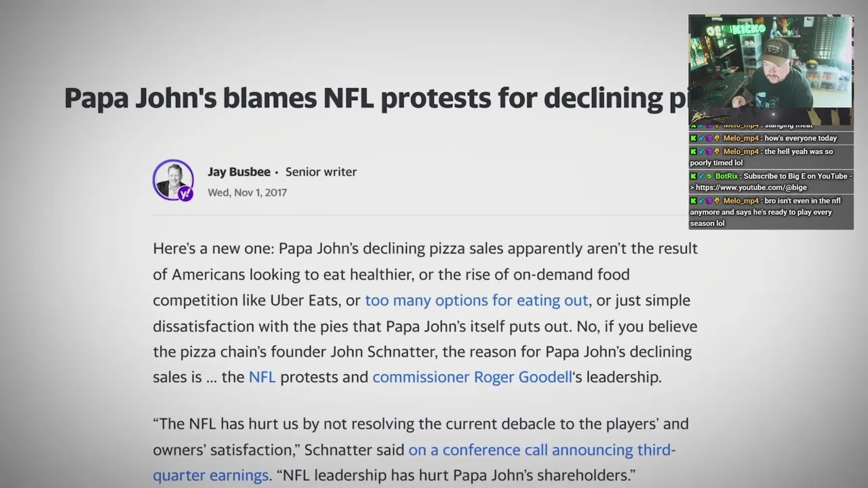Follow the 'commissioner Roger Goodell' link
Image resolution: width=868 pixels, height=488 pixels.
tap(473, 377)
